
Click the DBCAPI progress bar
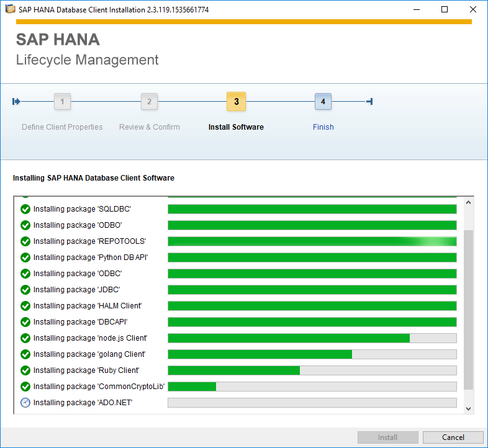click(x=312, y=322)
